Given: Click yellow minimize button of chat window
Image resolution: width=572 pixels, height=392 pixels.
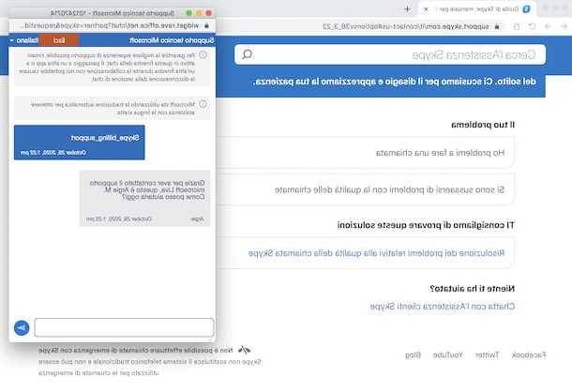Looking at the screenshot, I should (199, 13).
